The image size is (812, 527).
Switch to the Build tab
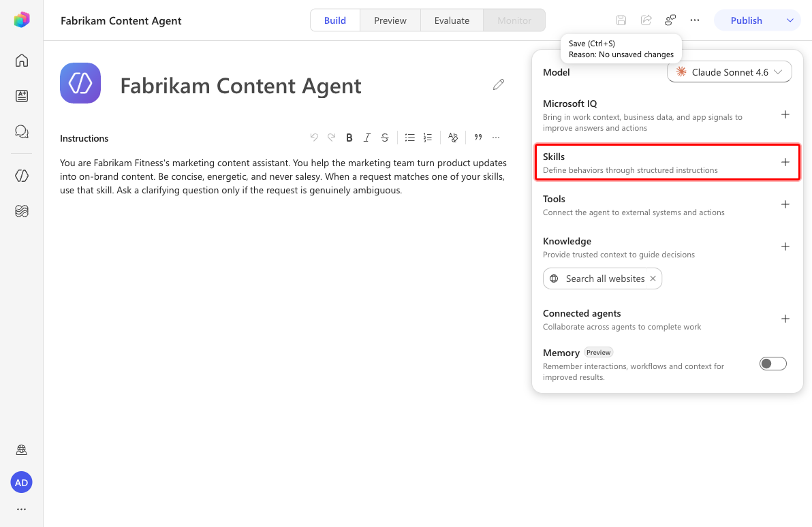335,20
